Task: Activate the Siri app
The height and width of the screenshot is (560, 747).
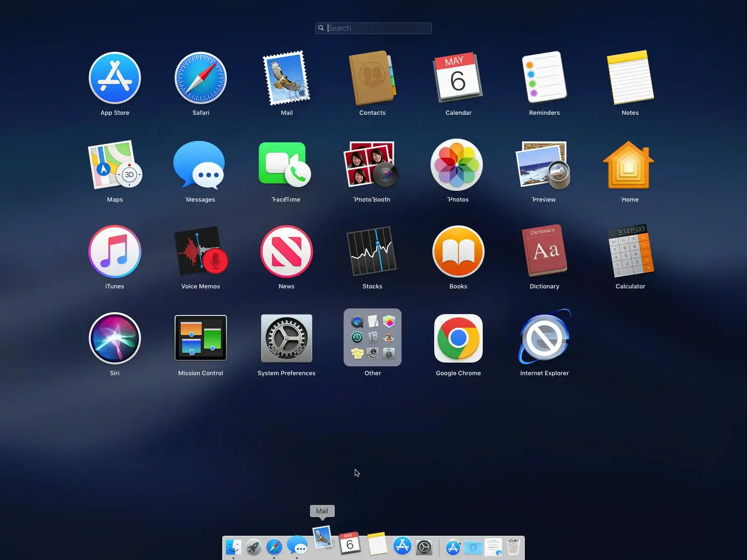Action: pyautogui.click(x=115, y=338)
